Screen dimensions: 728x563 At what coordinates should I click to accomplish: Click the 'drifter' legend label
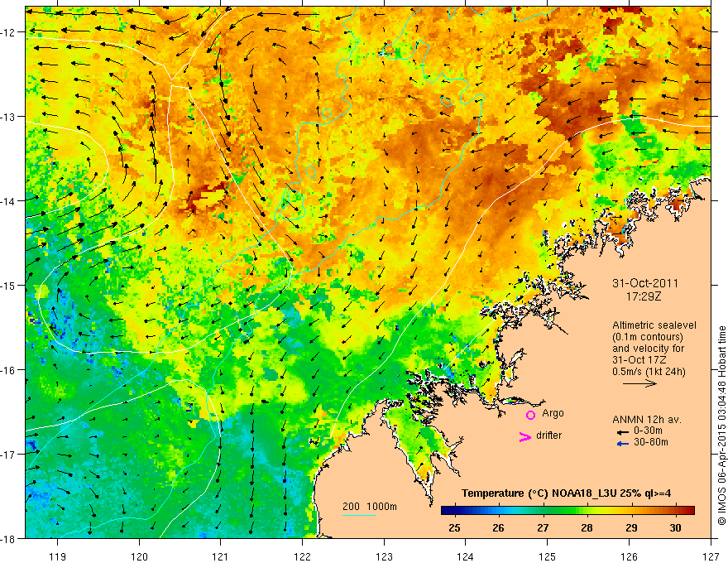click(548, 435)
